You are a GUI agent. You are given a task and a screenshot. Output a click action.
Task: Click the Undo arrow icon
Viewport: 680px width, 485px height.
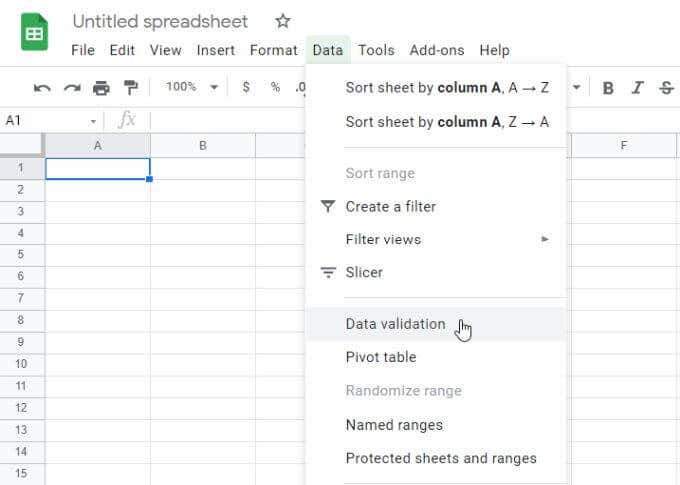[42, 88]
